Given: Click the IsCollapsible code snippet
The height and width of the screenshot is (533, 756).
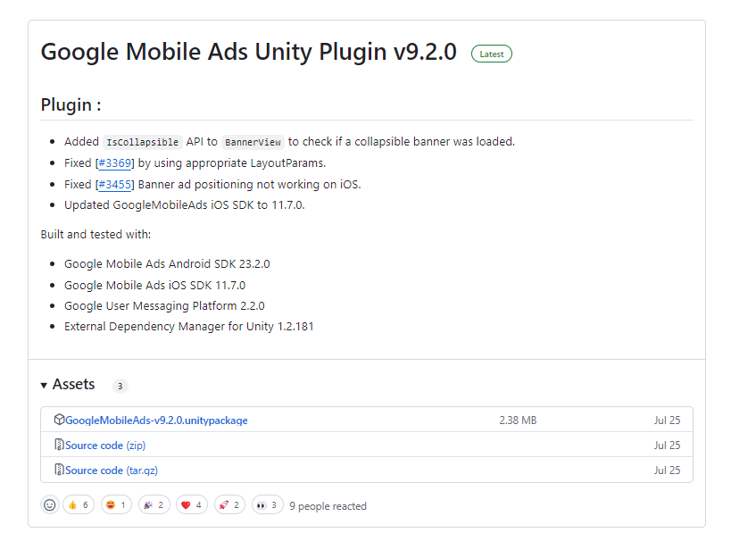Looking at the screenshot, I should coord(142,142).
